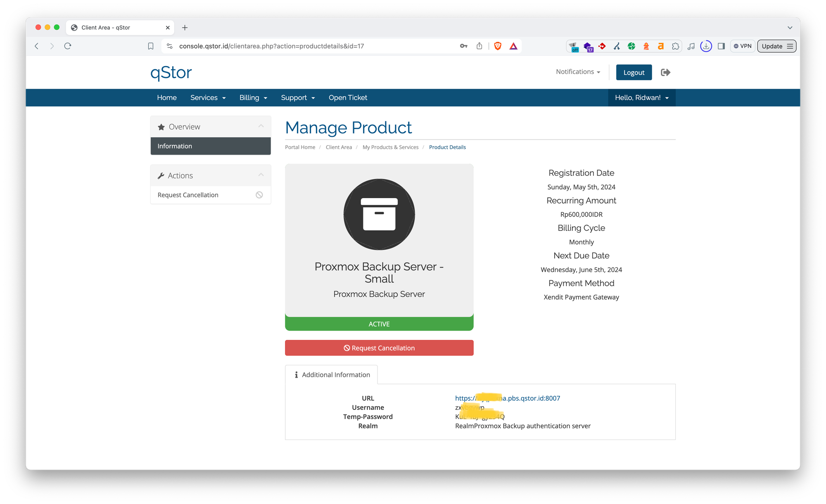The width and height of the screenshot is (826, 504).
Task: Open Brave Shields lion icon
Action: (x=498, y=46)
